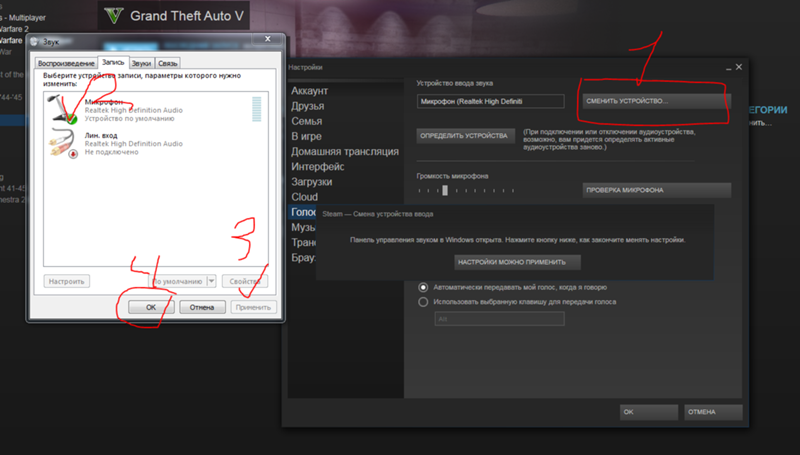Click OK in Steam settings window
Viewport: 800px width, 455px height.
pos(648,412)
